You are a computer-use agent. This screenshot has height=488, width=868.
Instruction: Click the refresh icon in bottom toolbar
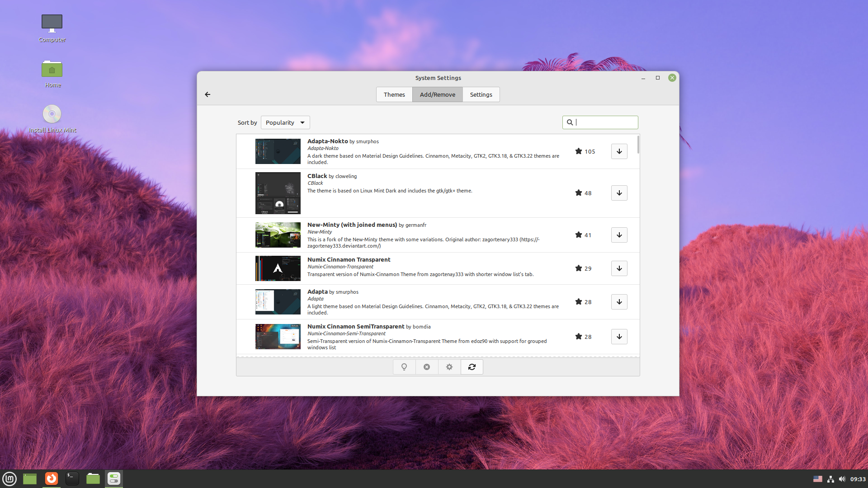coord(472,367)
